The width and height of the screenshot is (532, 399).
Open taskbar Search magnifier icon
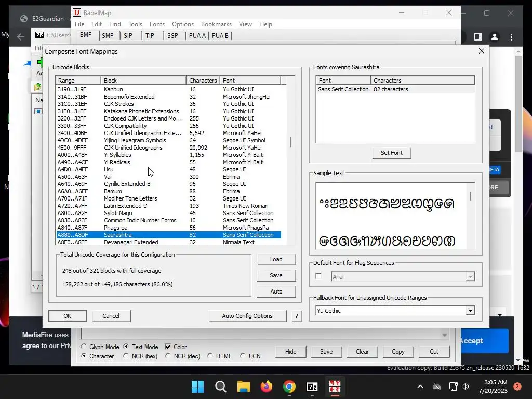coord(220,387)
